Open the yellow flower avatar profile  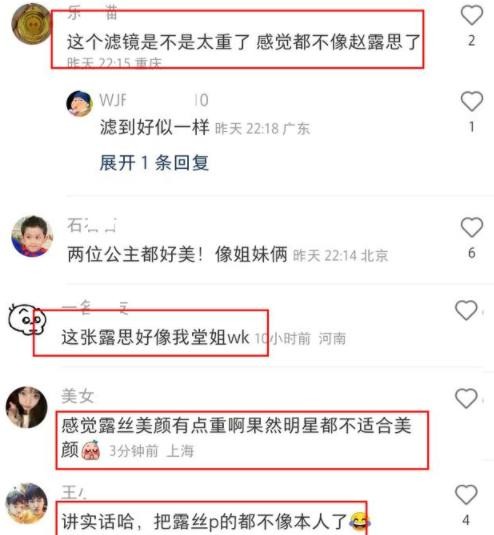point(31,24)
